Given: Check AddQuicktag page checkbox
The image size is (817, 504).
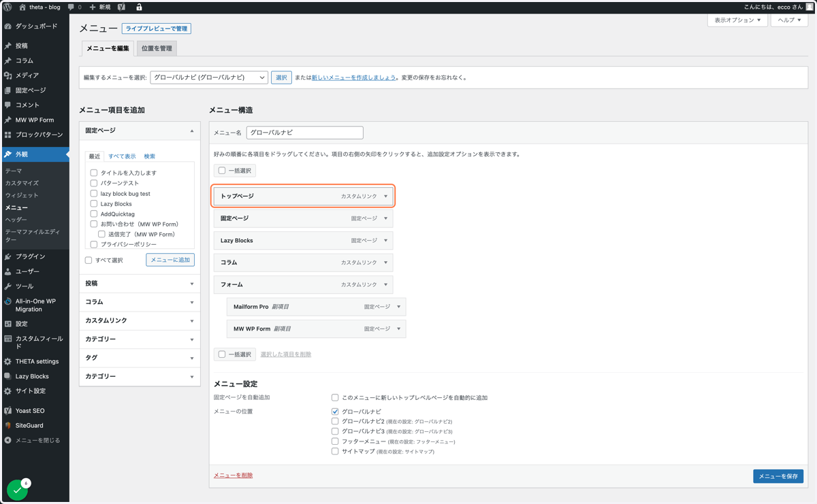Looking at the screenshot, I should click(x=94, y=214).
